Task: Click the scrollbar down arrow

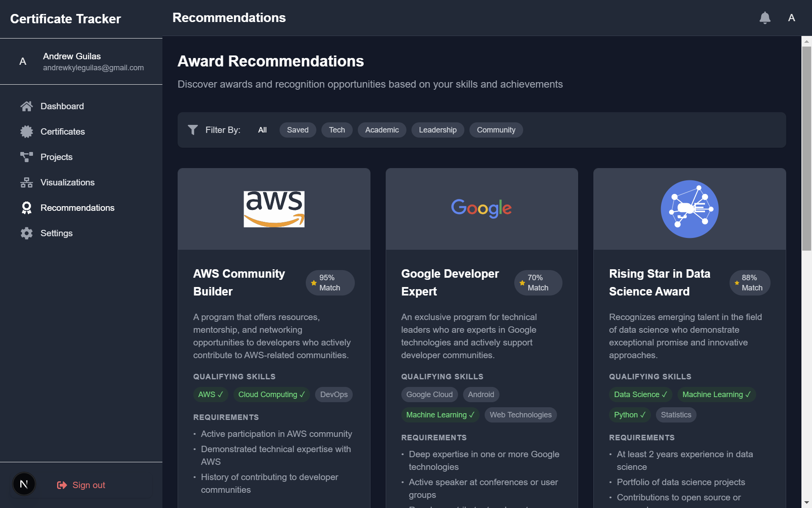Action: (x=807, y=503)
